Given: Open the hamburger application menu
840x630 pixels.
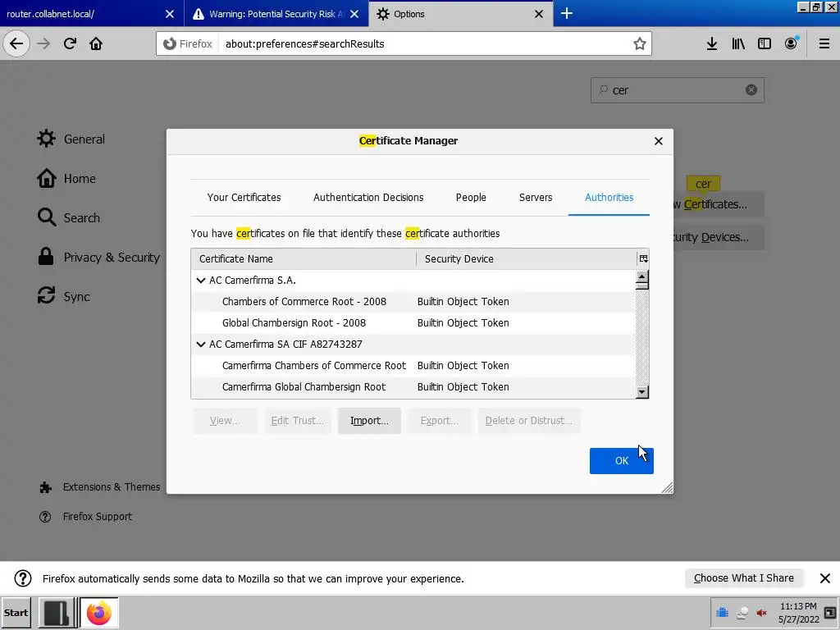Looking at the screenshot, I should coord(824,44).
